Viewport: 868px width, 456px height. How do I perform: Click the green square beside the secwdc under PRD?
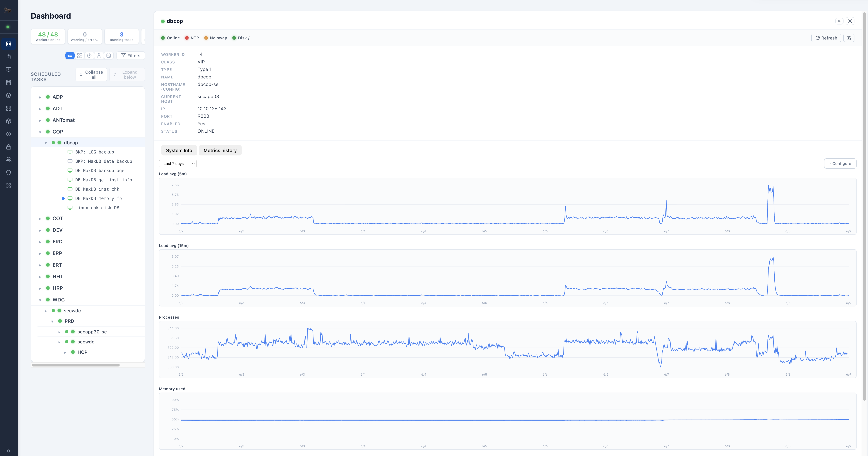point(67,342)
